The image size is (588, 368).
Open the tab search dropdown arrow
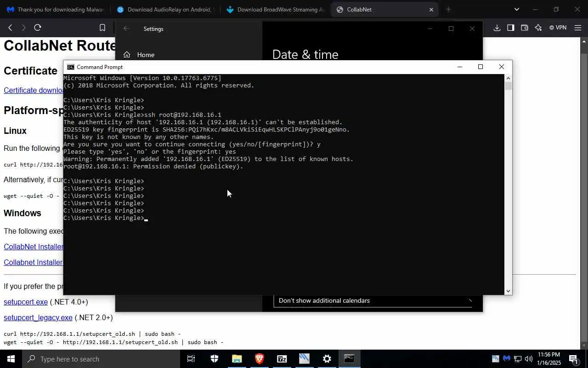[x=517, y=9]
